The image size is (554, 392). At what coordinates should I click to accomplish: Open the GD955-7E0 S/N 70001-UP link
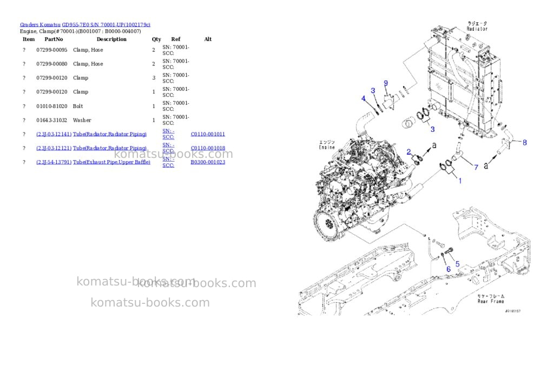[x=106, y=25]
